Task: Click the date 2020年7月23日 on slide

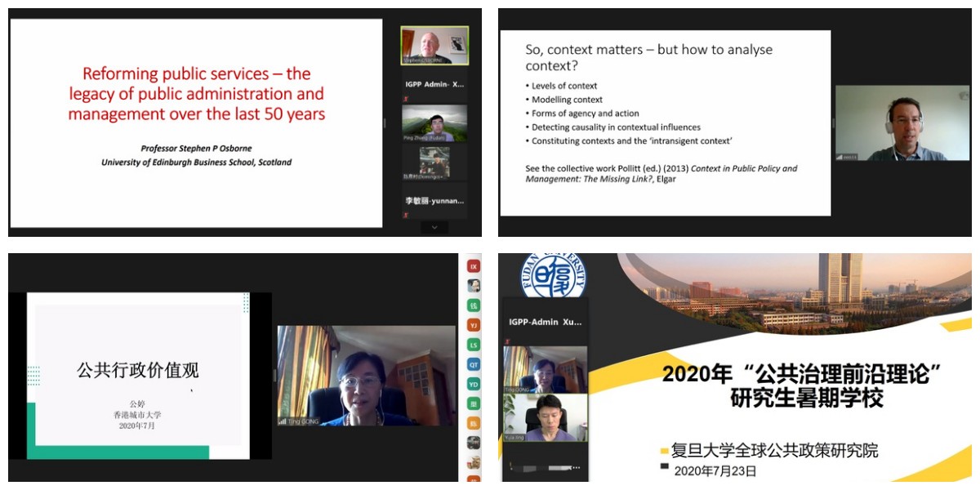Action: click(x=715, y=470)
